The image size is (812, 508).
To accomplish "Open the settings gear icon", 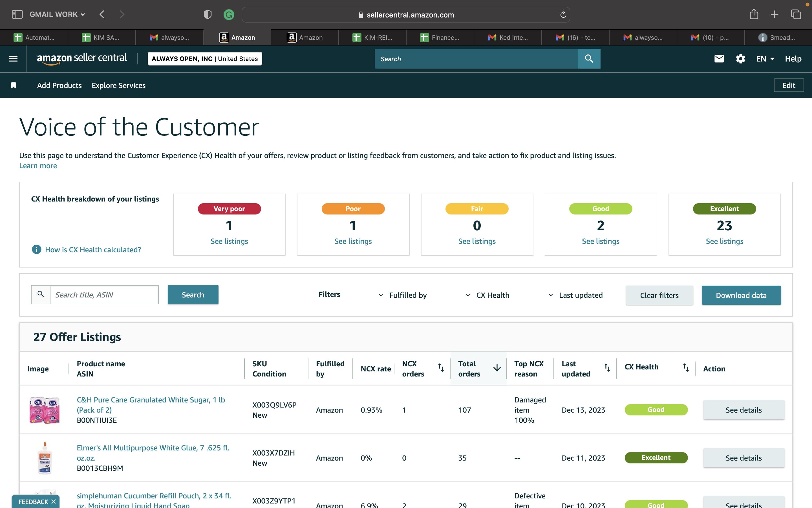I will pyautogui.click(x=741, y=59).
